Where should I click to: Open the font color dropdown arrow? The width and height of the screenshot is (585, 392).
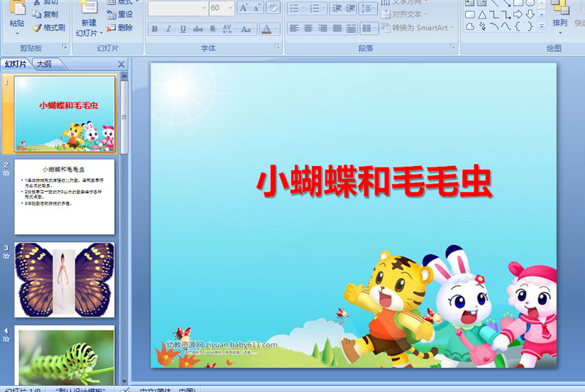tap(276, 29)
